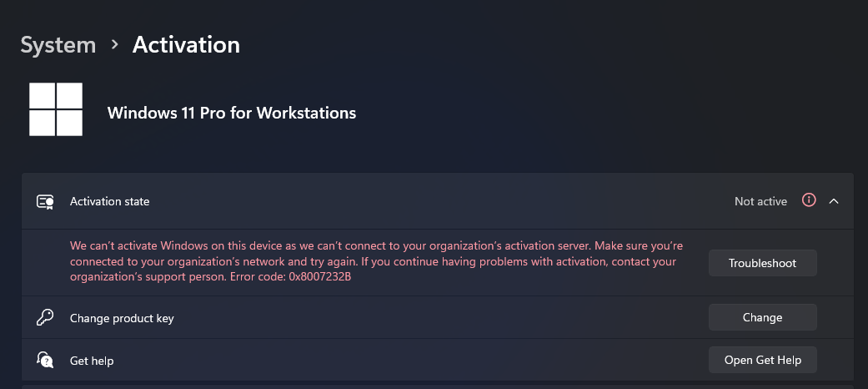
Task: Click the breadcrumb chevron separator
Action: click(114, 44)
